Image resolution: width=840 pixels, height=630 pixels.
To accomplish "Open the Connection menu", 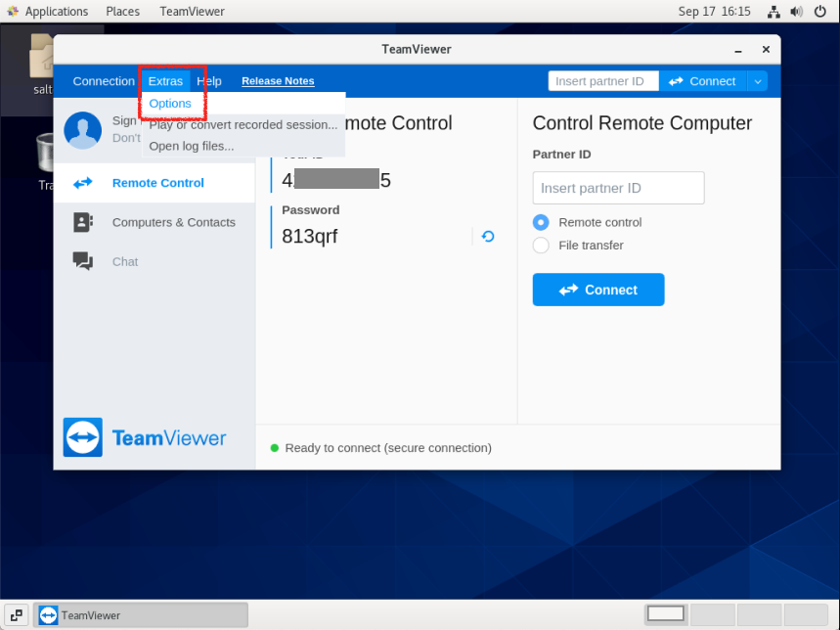I will pyautogui.click(x=104, y=81).
